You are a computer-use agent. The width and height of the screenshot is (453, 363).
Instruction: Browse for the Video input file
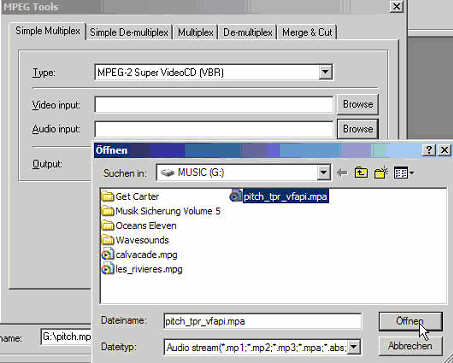(x=358, y=104)
